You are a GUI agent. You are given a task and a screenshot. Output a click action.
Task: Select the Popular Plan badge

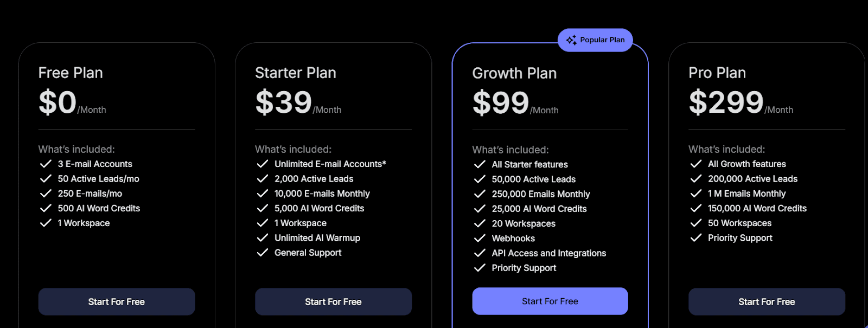[x=595, y=40]
